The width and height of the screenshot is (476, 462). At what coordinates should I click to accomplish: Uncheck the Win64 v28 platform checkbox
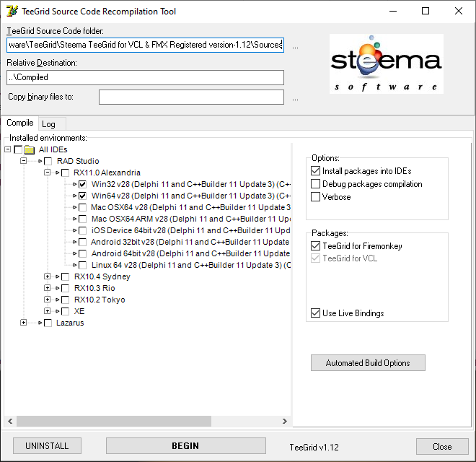coord(82,196)
